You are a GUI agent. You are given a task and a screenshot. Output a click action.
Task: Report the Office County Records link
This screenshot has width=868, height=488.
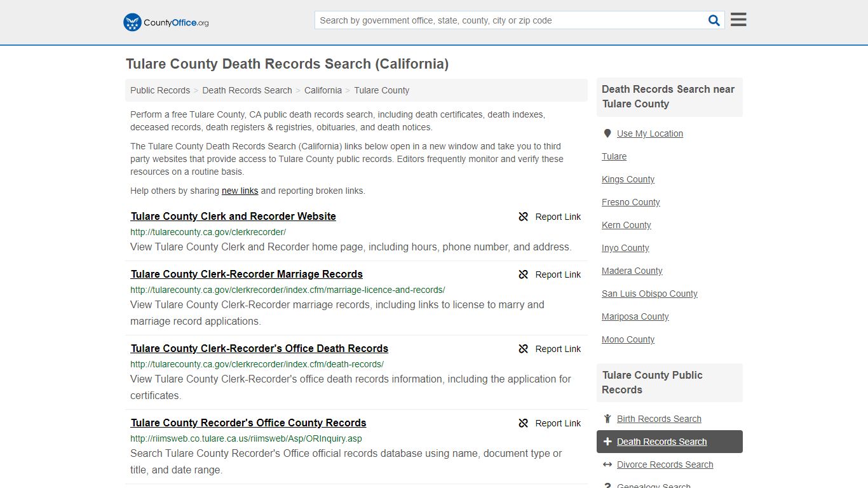pyautogui.click(x=550, y=423)
